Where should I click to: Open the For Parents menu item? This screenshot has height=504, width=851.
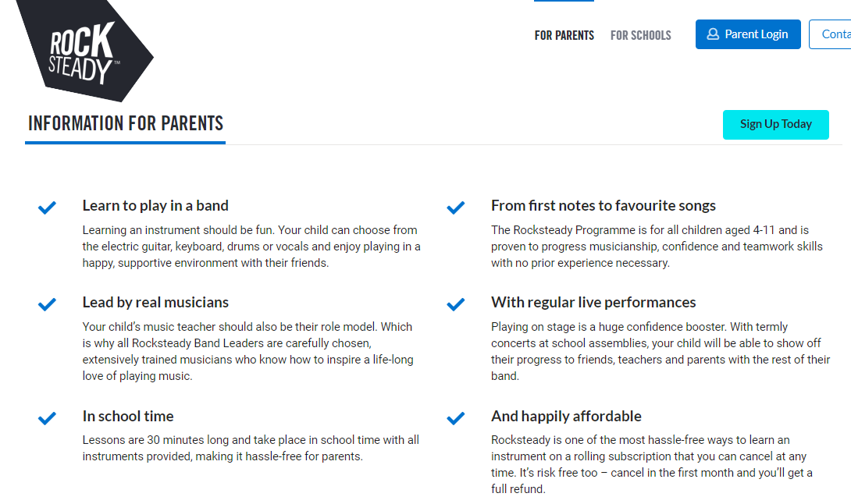tap(564, 35)
